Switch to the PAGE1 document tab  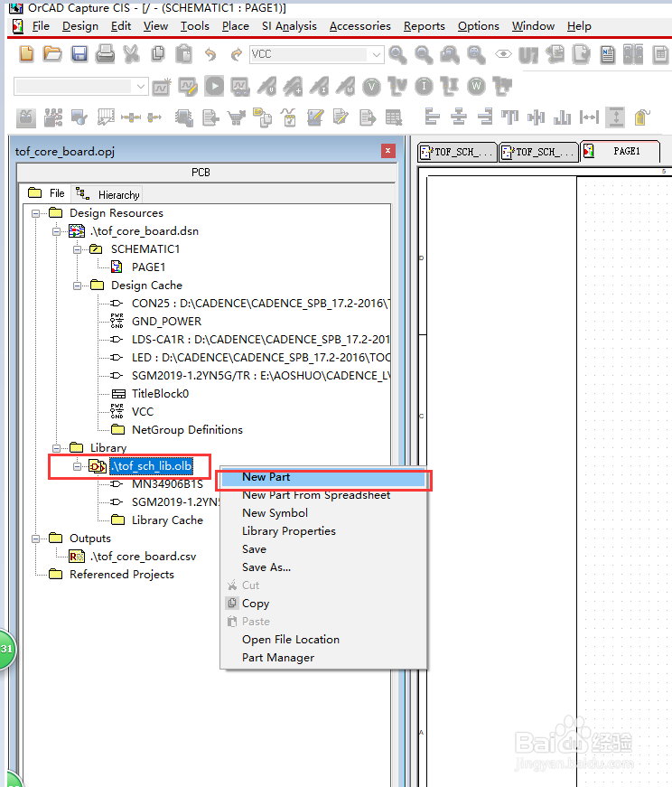click(x=620, y=151)
